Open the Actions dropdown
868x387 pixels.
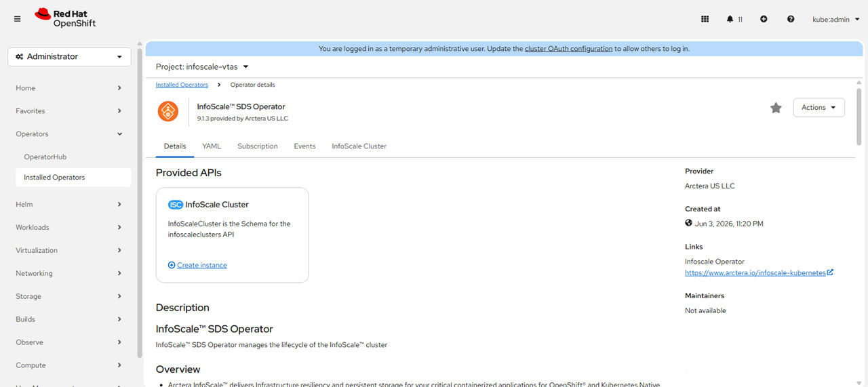[818, 108]
